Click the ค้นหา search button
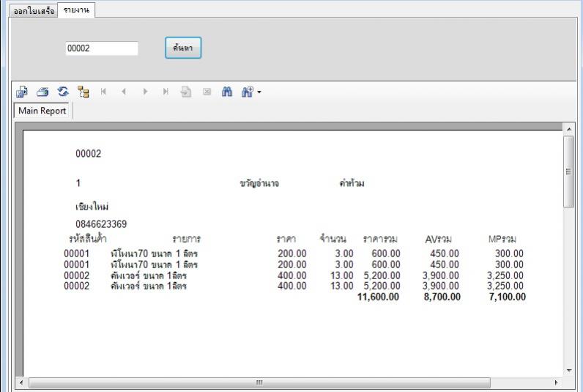 click(183, 48)
